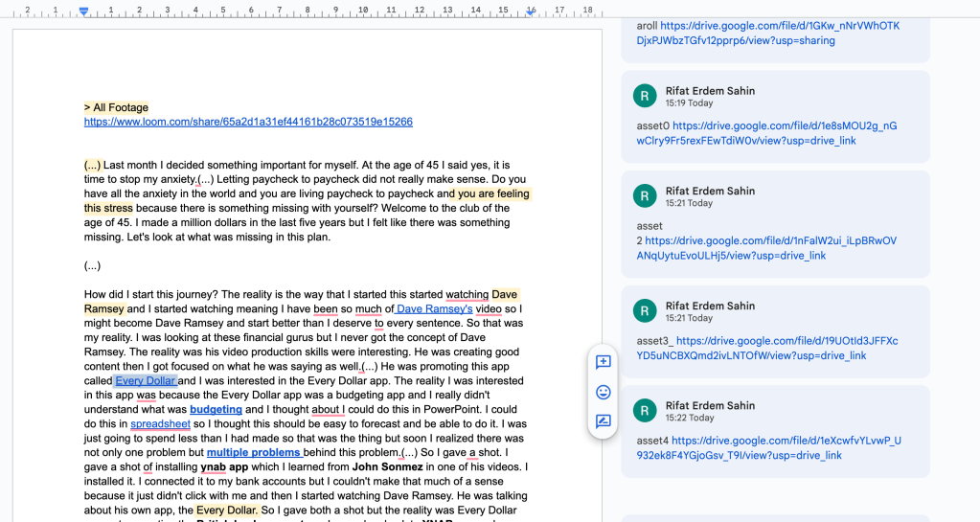This screenshot has width=980, height=522.
Task: Click the '15:19 Today' comment timestamp
Action: [x=689, y=103]
